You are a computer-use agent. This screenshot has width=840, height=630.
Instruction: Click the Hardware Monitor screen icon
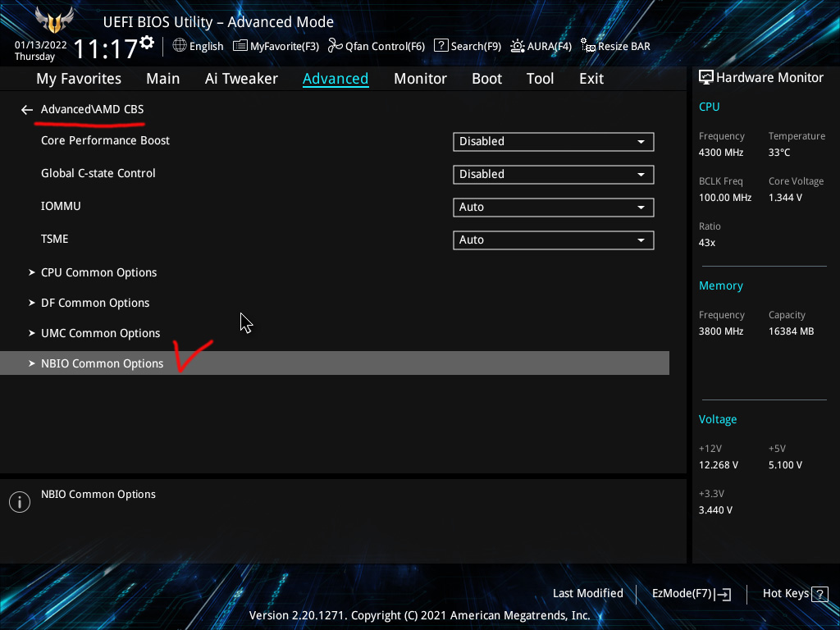(x=706, y=77)
